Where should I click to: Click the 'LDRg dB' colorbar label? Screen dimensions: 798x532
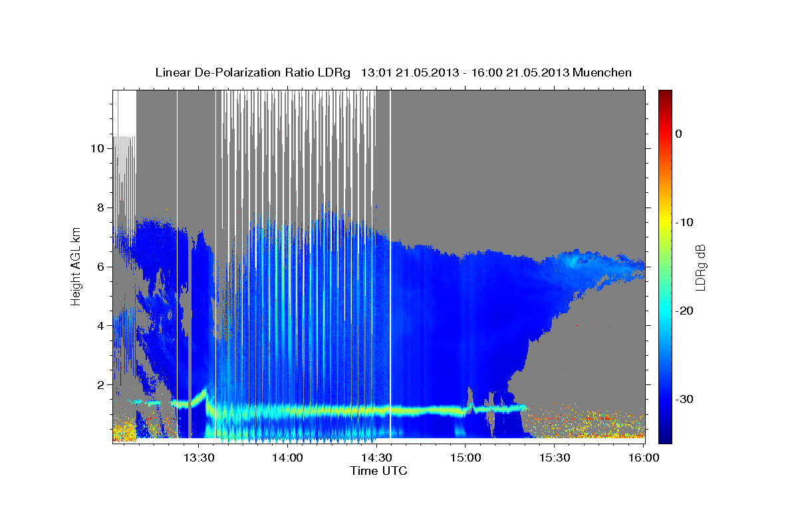coord(700,267)
